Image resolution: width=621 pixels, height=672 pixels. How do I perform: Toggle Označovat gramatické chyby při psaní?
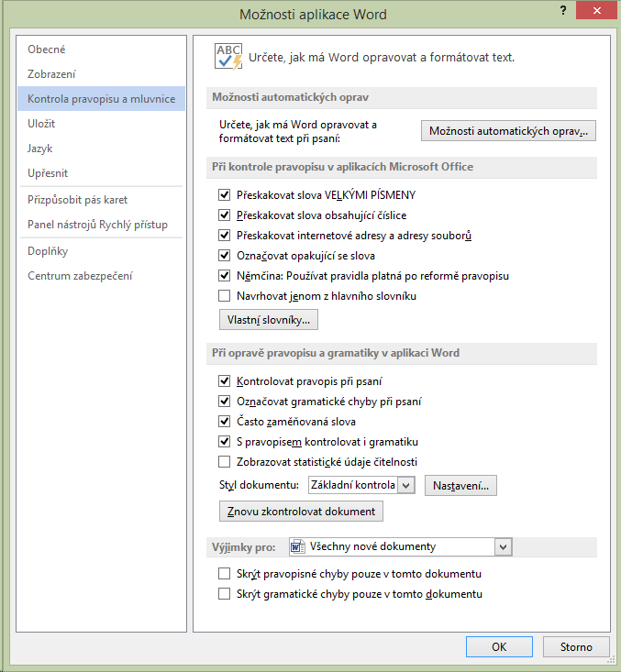click(x=225, y=402)
